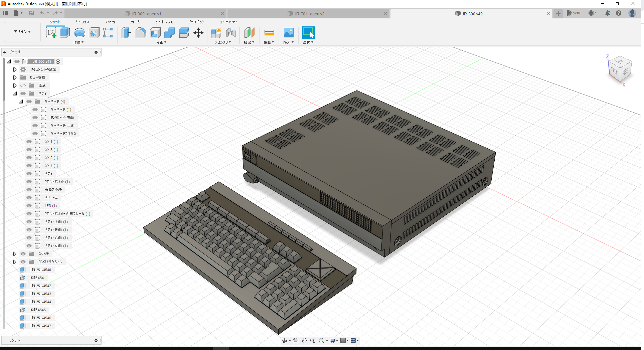
Task: Select the Zoom tool in the navigation bar
Action: pyautogui.click(x=313, y=340)
